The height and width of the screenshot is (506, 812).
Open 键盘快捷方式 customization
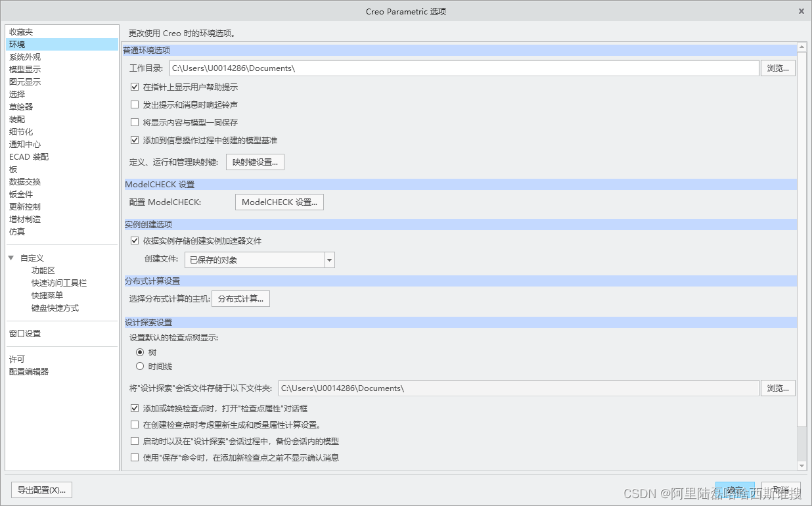click(55, 308)
